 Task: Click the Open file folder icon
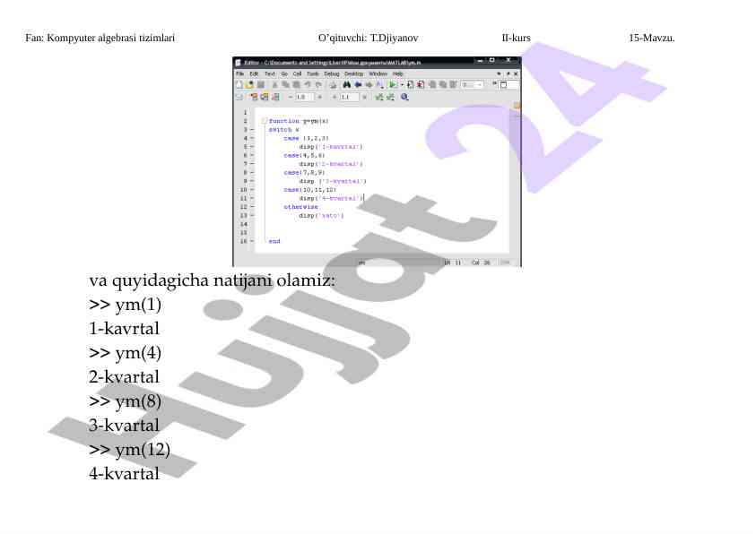[x=248, y=84]
